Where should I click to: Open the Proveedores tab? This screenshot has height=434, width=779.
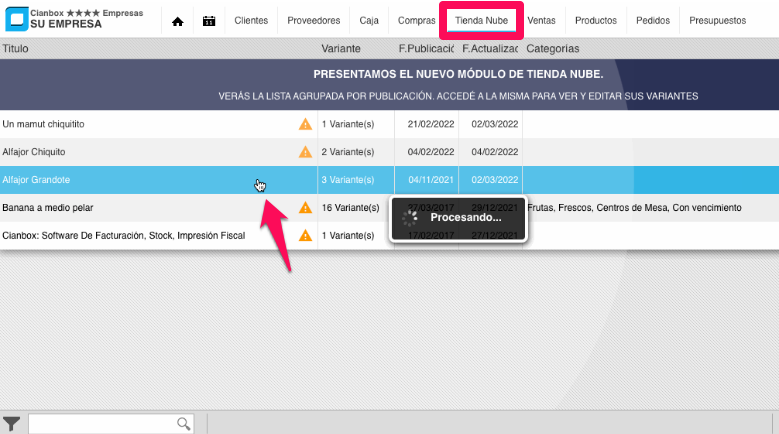313,20
